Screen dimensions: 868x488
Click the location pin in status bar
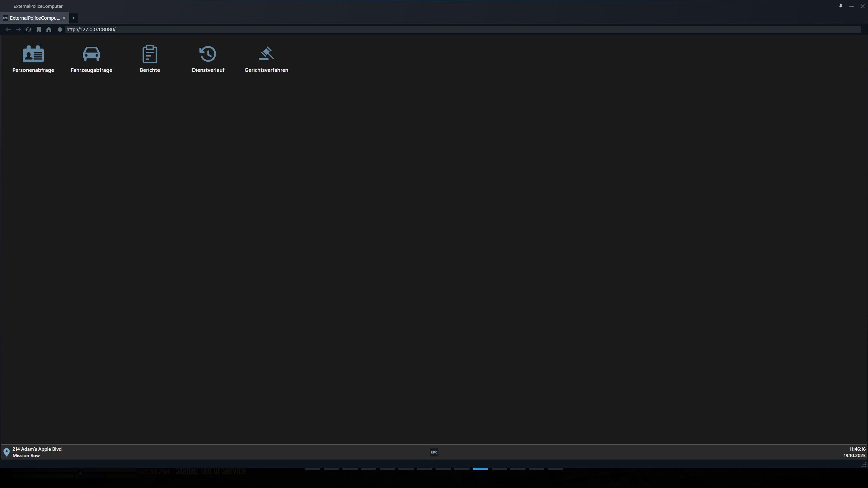[6, 452]
